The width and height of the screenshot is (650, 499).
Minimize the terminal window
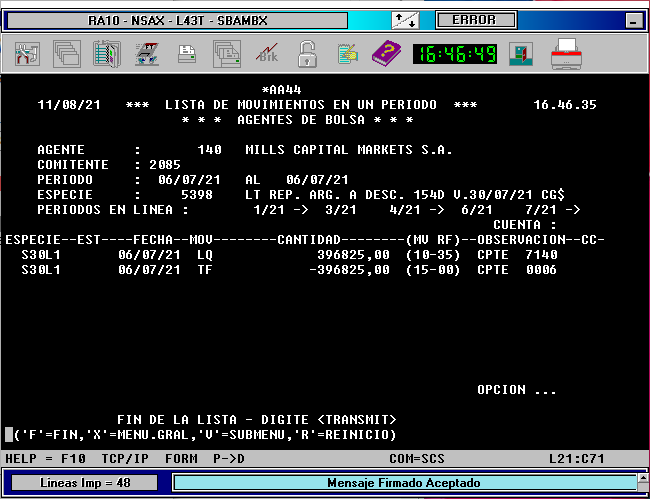pos(633,20)
